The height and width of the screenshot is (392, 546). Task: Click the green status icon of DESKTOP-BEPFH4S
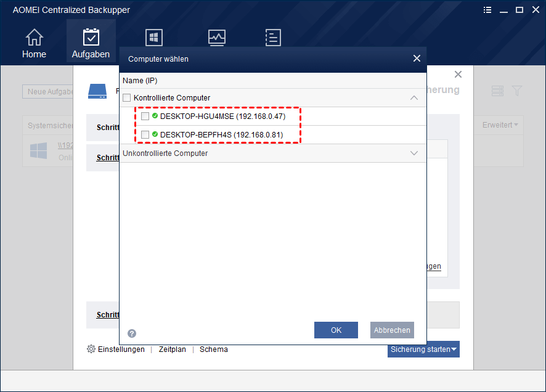tap(155, 134)
